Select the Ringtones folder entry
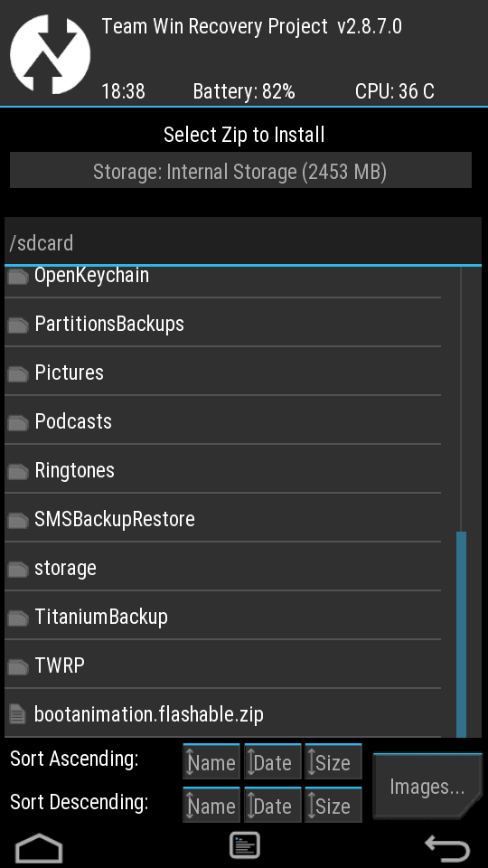 click(222, 470)
